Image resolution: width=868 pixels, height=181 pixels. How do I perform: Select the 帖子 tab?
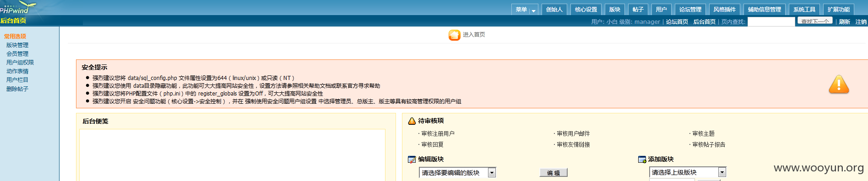coord(638,10)
